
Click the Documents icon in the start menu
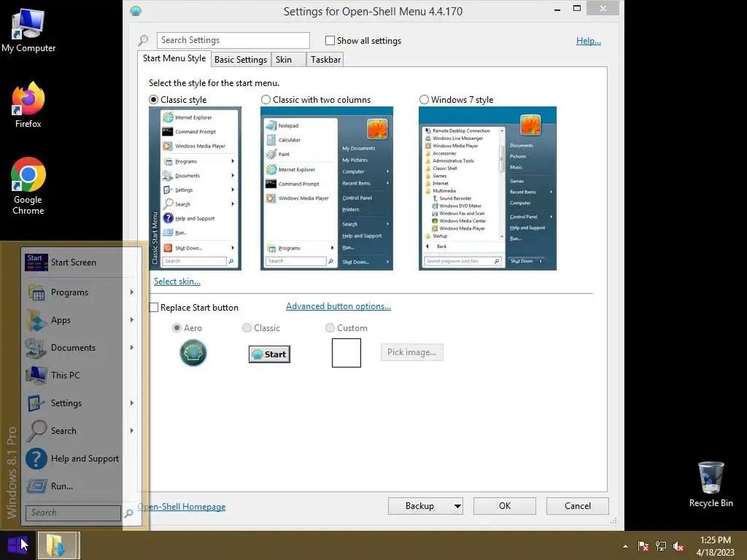36,348
